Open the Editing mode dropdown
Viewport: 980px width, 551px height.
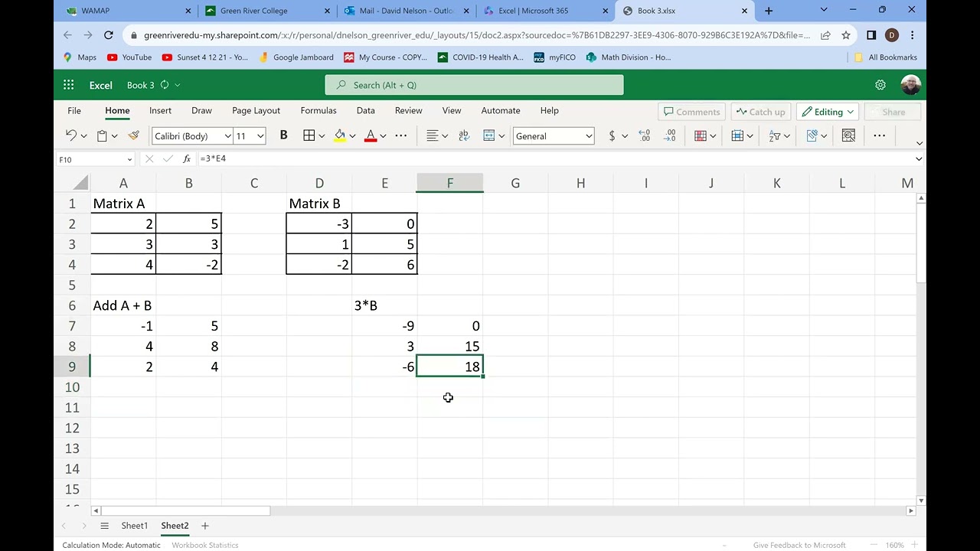click(828, 112)
